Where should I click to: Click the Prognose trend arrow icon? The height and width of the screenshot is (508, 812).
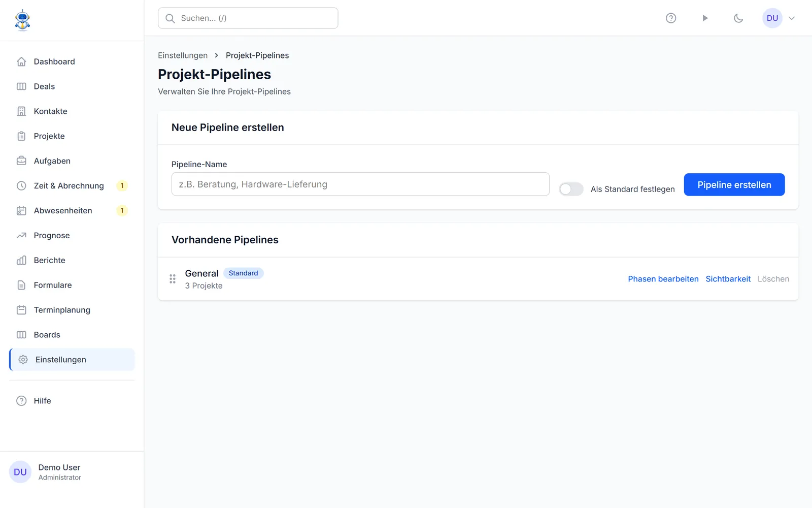tap(21, 236)
